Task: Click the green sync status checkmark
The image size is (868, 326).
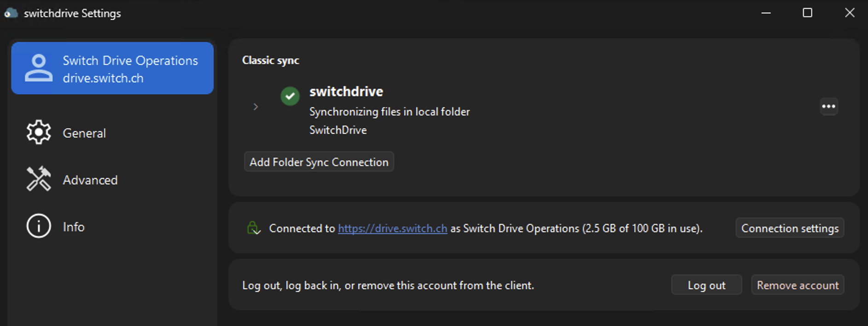Action: click(x=290, y=96)
